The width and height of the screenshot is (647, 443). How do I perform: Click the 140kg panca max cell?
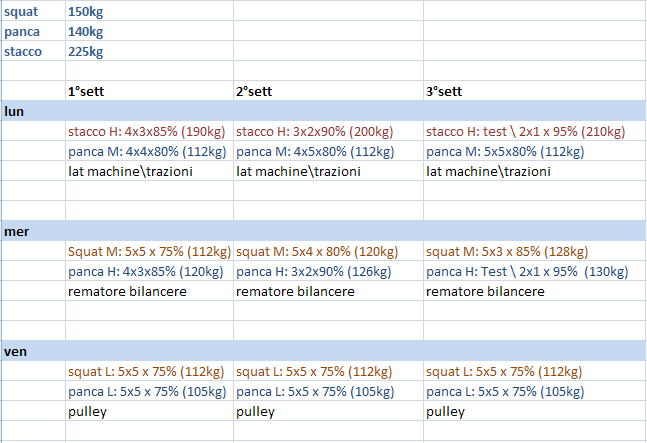tap(86, 32)
